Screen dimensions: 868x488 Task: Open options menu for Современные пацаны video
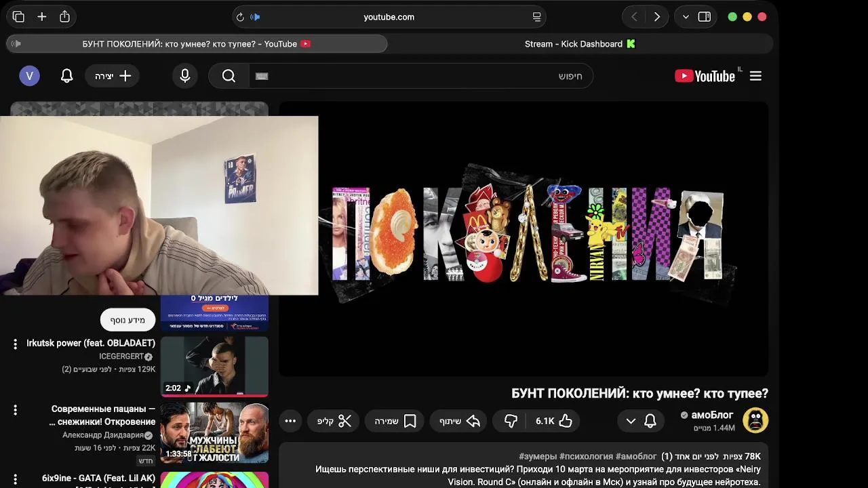coord(15,410)
